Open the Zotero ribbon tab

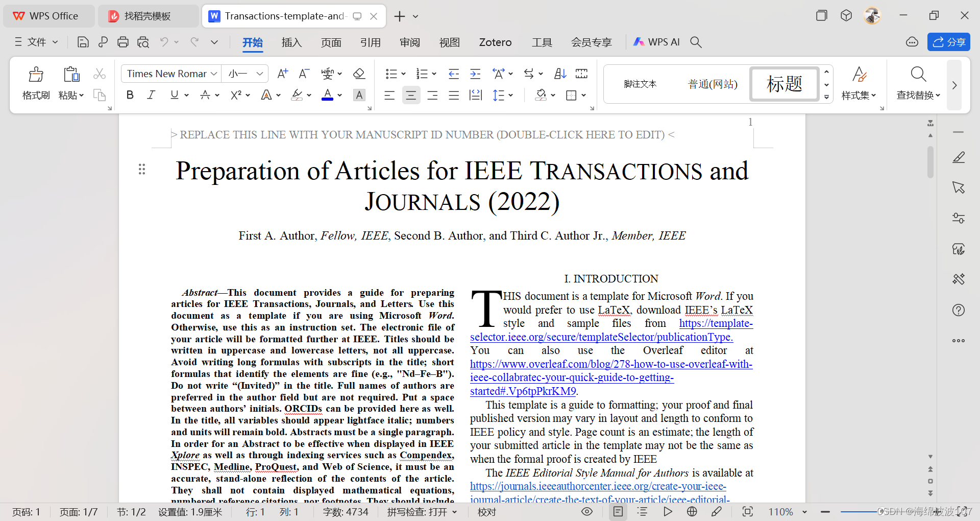pyautogui.click(x=495, y=42)
